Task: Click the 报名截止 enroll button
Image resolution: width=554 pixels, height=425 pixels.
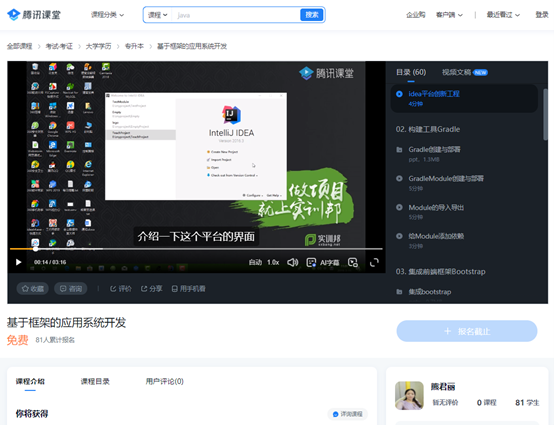Action: [x=467, y=331]
